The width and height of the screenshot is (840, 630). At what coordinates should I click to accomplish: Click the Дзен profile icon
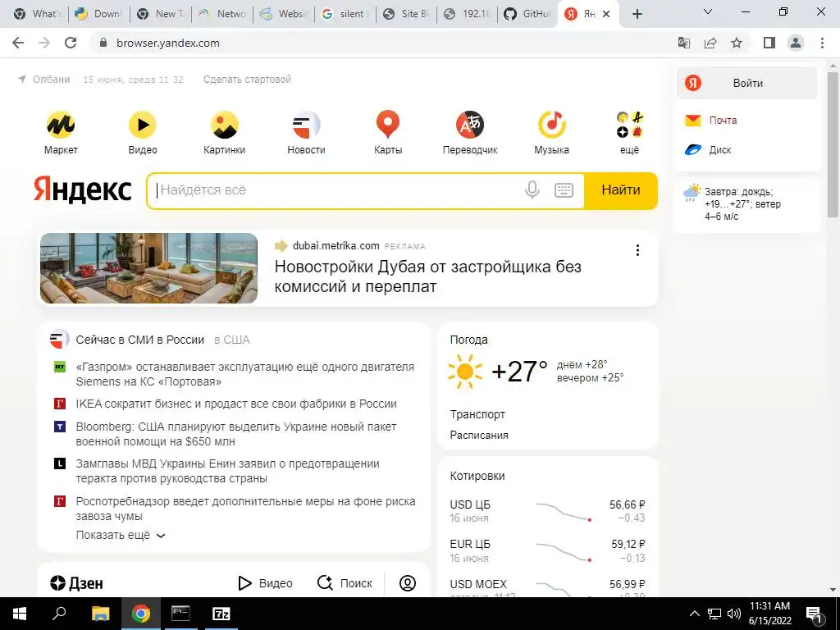tap(408, 583)
